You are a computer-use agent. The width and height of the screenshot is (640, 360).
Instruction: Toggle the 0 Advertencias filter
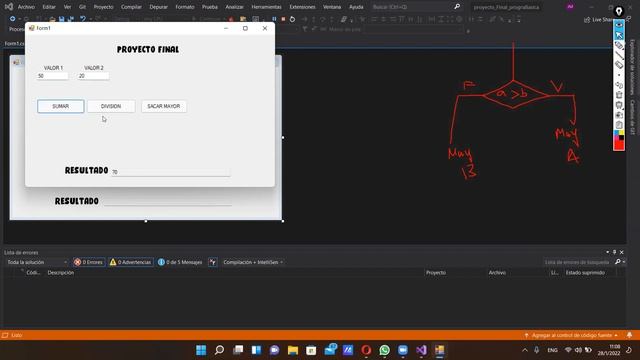(x=131, y=262)
